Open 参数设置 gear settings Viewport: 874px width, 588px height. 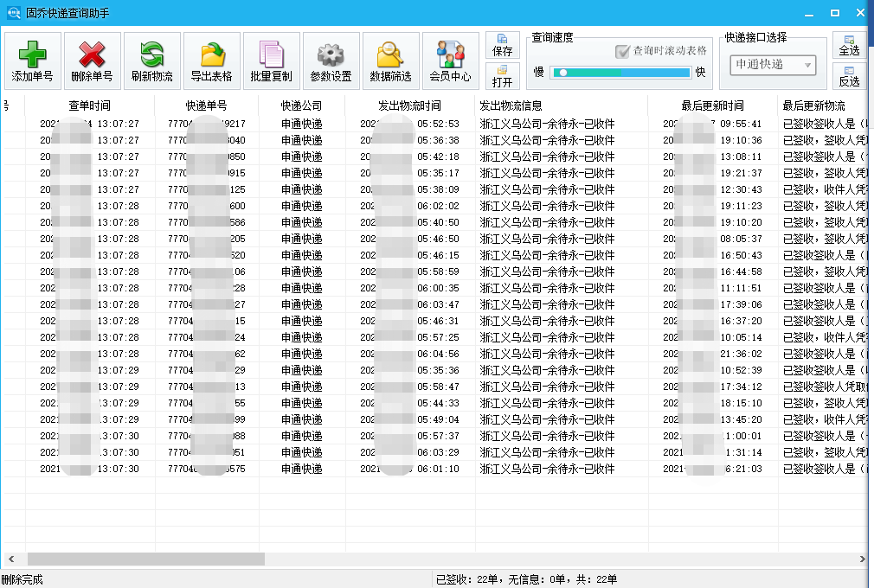tap(331, 61)
